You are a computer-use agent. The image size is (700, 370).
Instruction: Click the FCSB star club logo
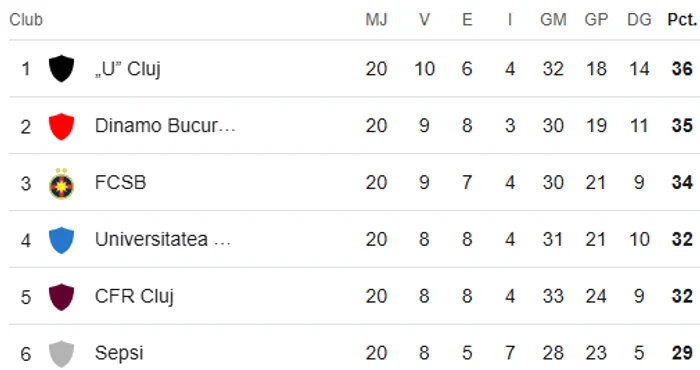pos(61,183)
